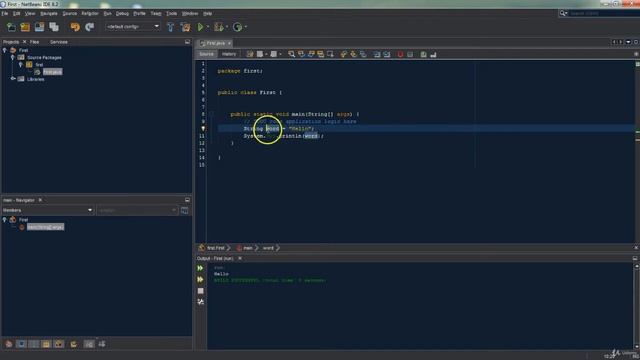The image size is (640, 360).
Task: Click the Open Project toolbar icon
Action: pos(40,27)
